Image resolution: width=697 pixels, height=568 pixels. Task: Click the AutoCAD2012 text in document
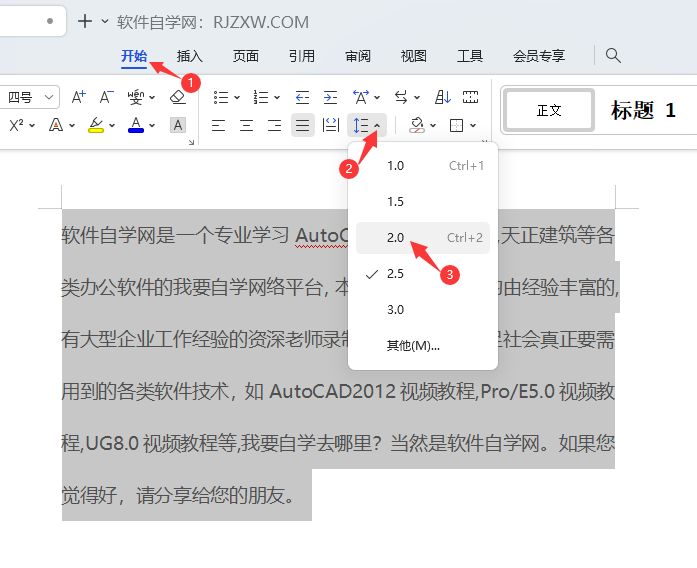click(332, 392)
